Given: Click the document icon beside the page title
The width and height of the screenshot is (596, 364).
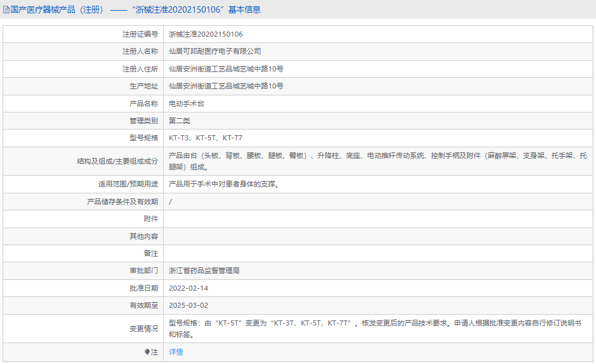Looking at the screenshot, I should pyautogui.click(x=6, y=9).
